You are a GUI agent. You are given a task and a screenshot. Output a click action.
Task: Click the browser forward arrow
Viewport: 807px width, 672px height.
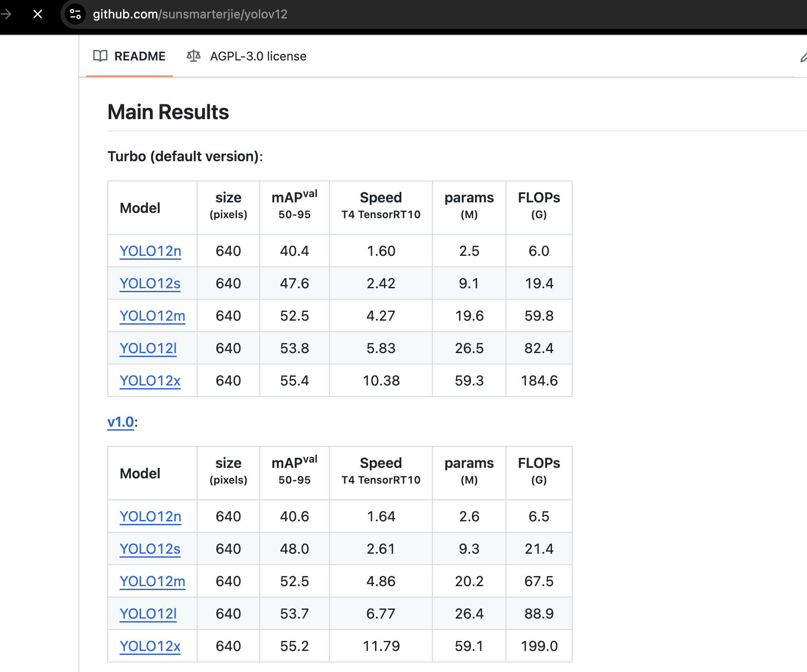point(6,14)
